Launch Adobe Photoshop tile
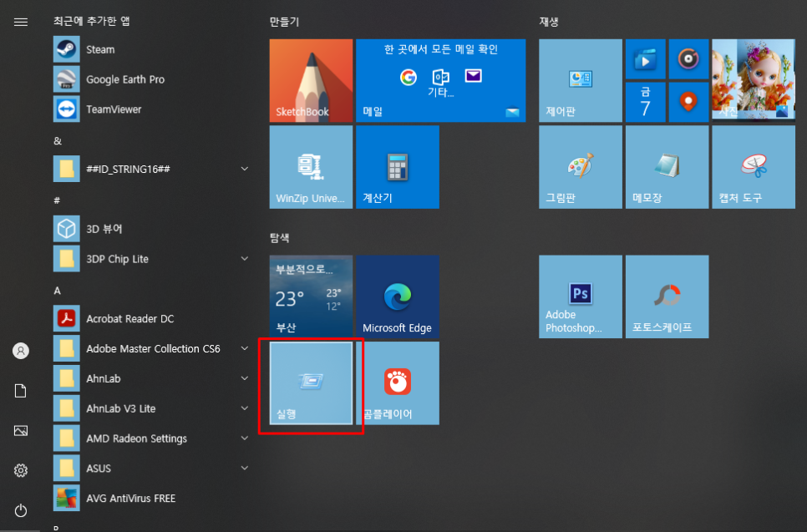Viewport: 807px width, 532px height. [581, 296]
